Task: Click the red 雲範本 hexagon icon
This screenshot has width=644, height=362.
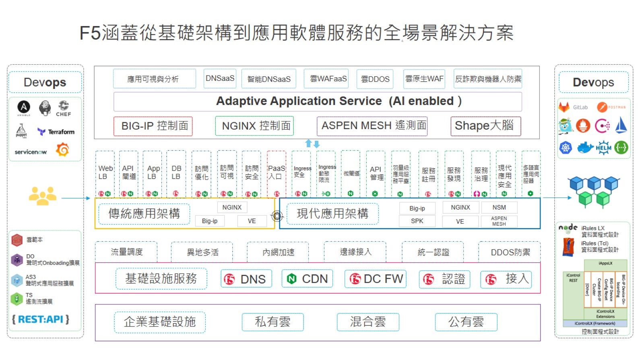Action: 17,240
